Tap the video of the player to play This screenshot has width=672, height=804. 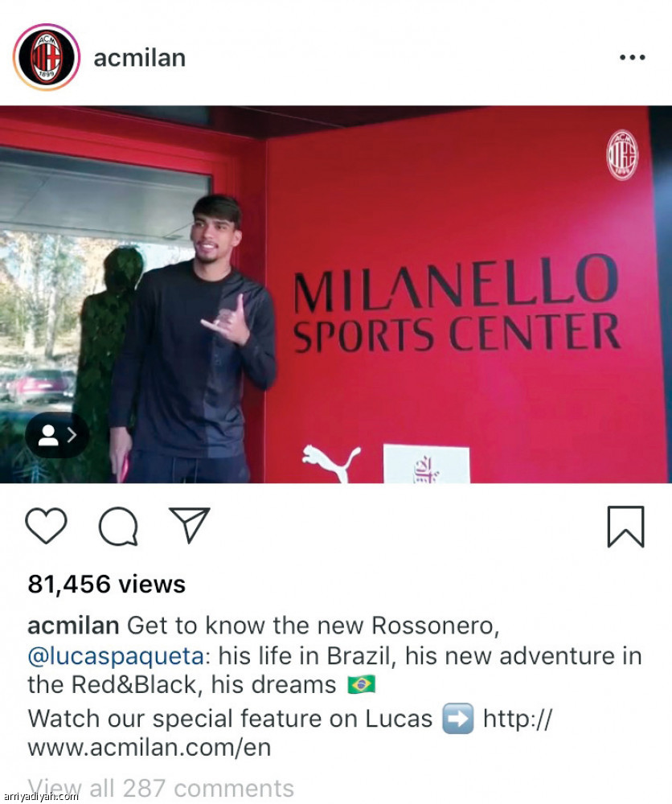[x=336, y=294]
